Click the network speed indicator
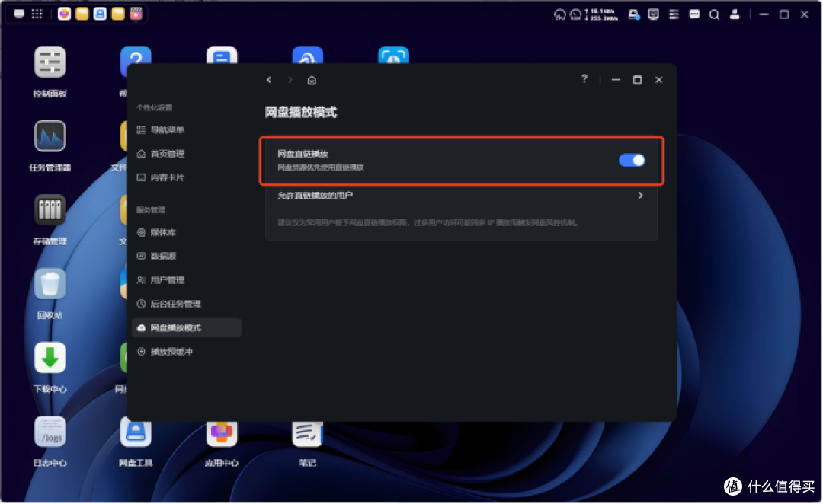This screenshot has height=504, width=823. [601, 14]
